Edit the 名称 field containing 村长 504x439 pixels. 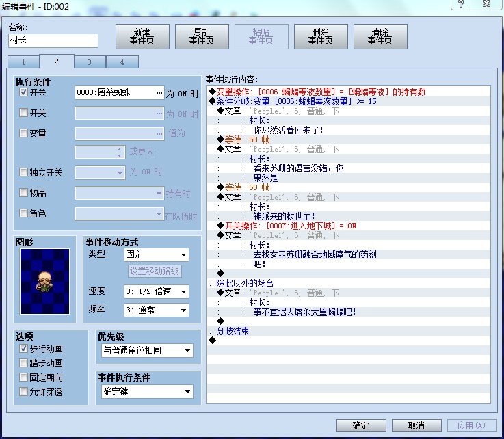click(53, 40)
